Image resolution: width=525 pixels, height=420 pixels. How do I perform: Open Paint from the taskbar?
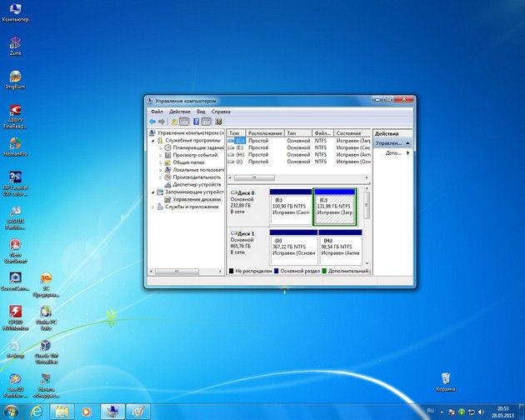pos(138,412)
